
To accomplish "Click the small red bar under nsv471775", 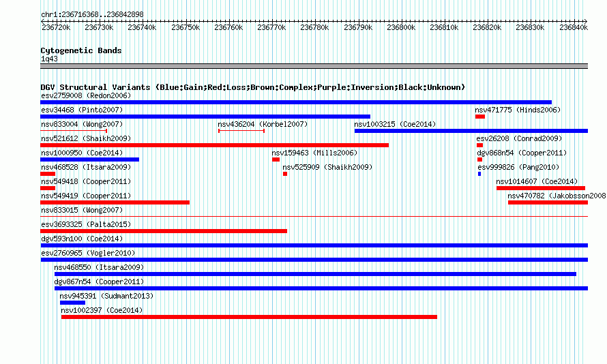I will (480, 117).
